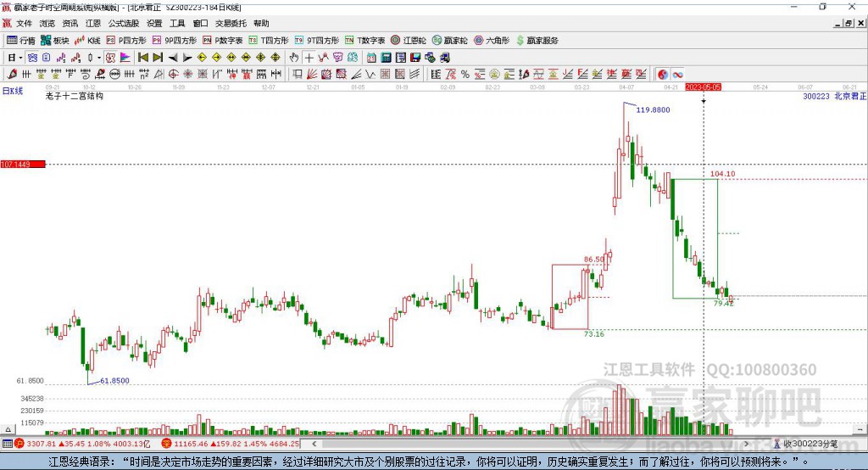Toggle the red-blue yin-yang icon
The width and height of the screenshot is (868, 470).
click(663, 75)
